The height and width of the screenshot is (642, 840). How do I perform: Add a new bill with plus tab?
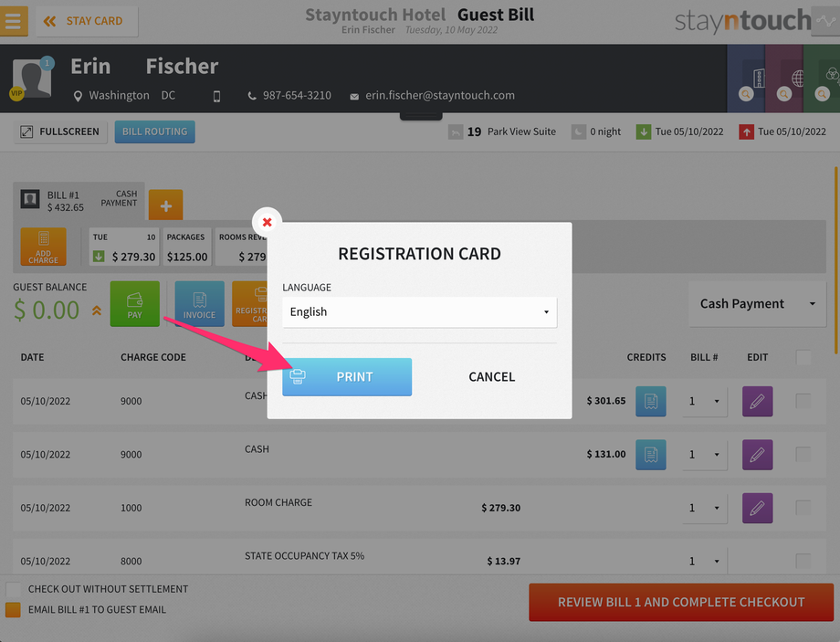[x=165, y=205]
